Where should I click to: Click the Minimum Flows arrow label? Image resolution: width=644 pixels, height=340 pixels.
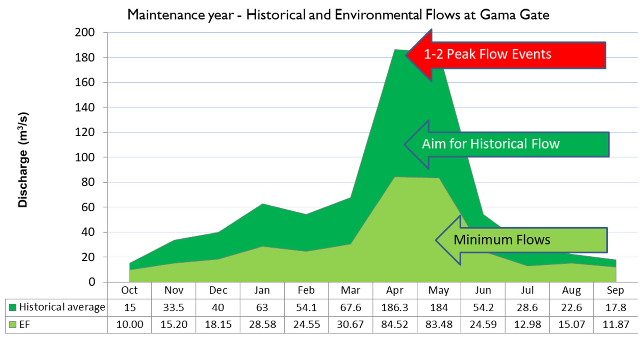[x=502, y=240]
